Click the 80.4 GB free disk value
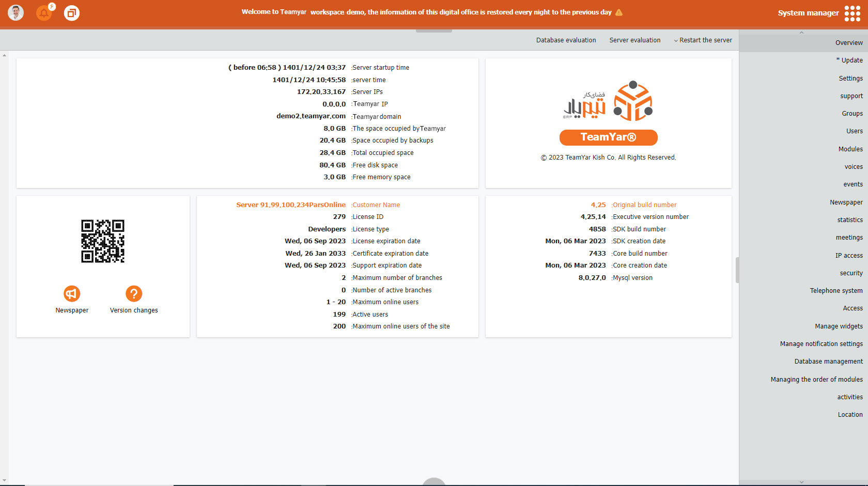868x486 pixels. tap(333, 165)
